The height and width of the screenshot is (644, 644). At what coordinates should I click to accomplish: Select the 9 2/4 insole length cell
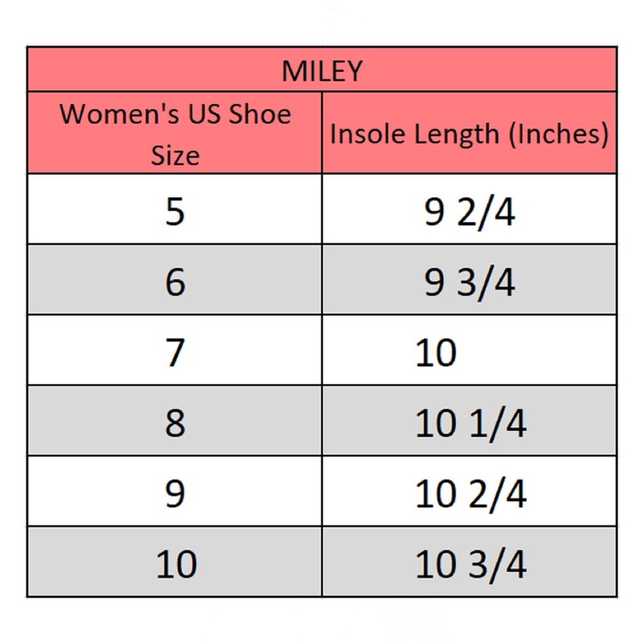[469, 213]
